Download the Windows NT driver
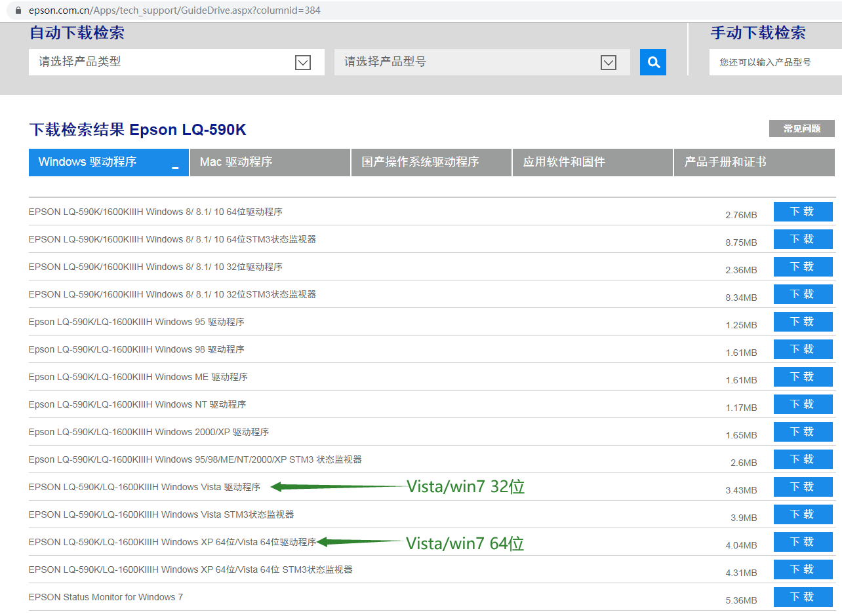Viewport: 842px width, 616px height. [x=803, y=404]
